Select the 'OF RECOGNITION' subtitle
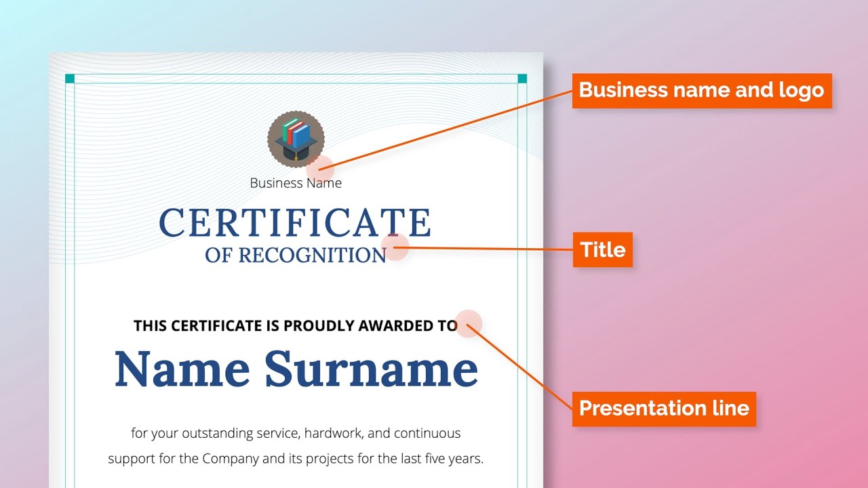The height and width of the screenshot is (488, 868). (296, 256)
